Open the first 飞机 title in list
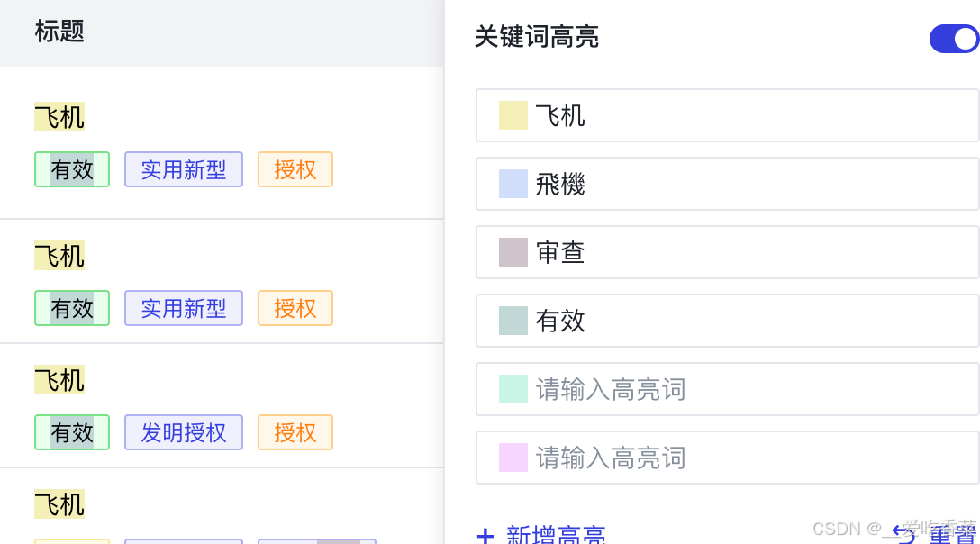 coord(59,117)
